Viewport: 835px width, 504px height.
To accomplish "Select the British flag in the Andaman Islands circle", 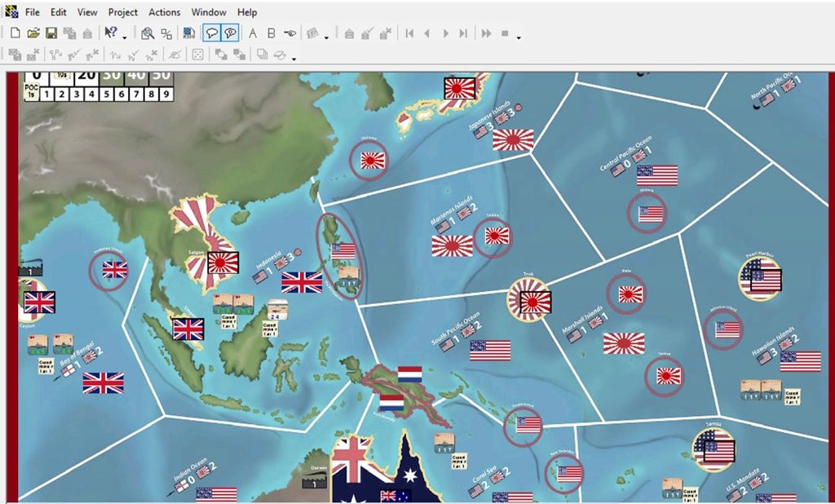I will coord(115,270).
